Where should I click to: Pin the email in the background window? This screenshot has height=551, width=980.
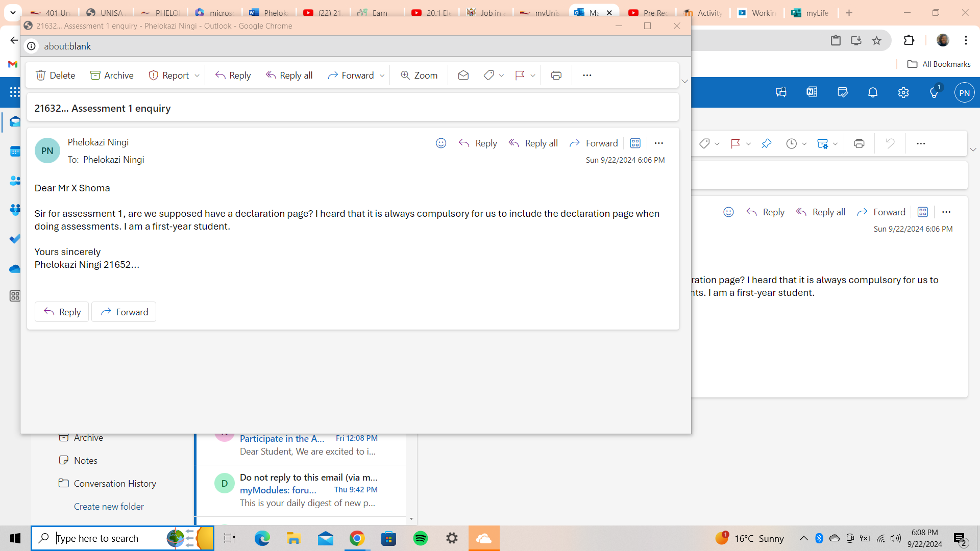pyautogui.click(x=766, y=143)
